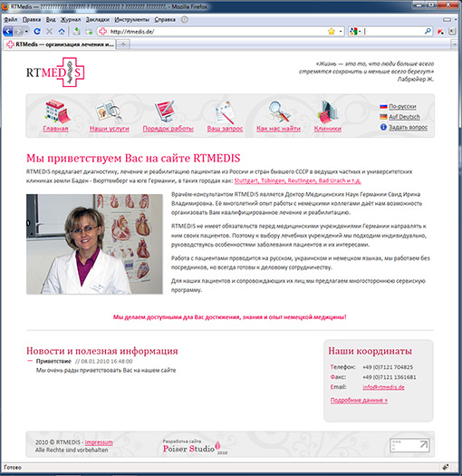The width and height of the screenshot is (462, 476).
Task: Open the downloads toolbar icon
Action: point(77,31)
